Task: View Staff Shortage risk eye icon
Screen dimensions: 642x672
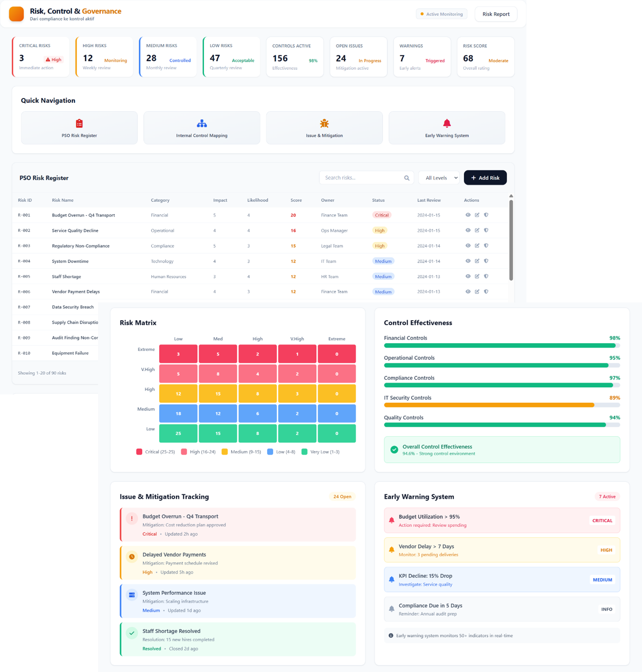Action: [468, 276]
